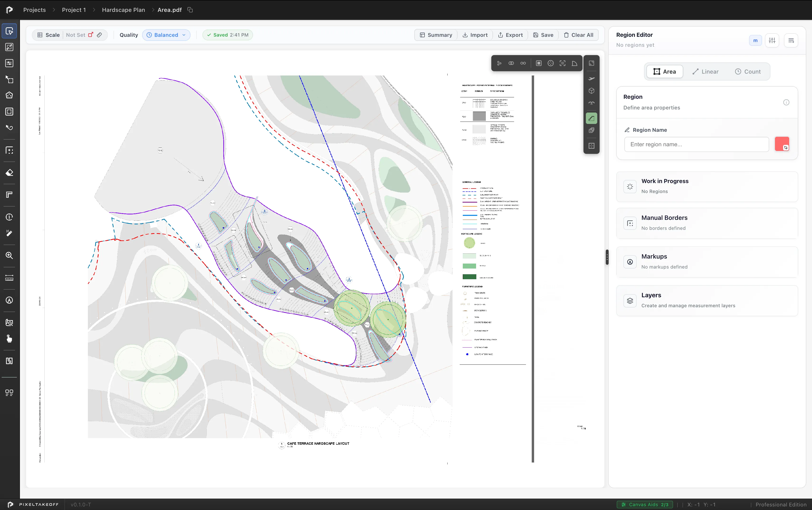Open the Quality Balanced dropdown
812x510 pixels.
(166, 35)
